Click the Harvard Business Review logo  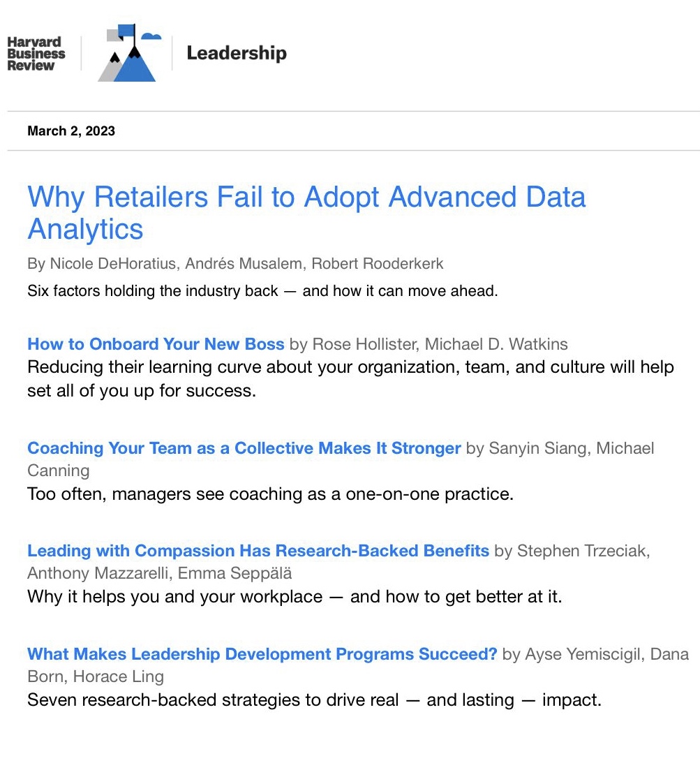(36, 54)
